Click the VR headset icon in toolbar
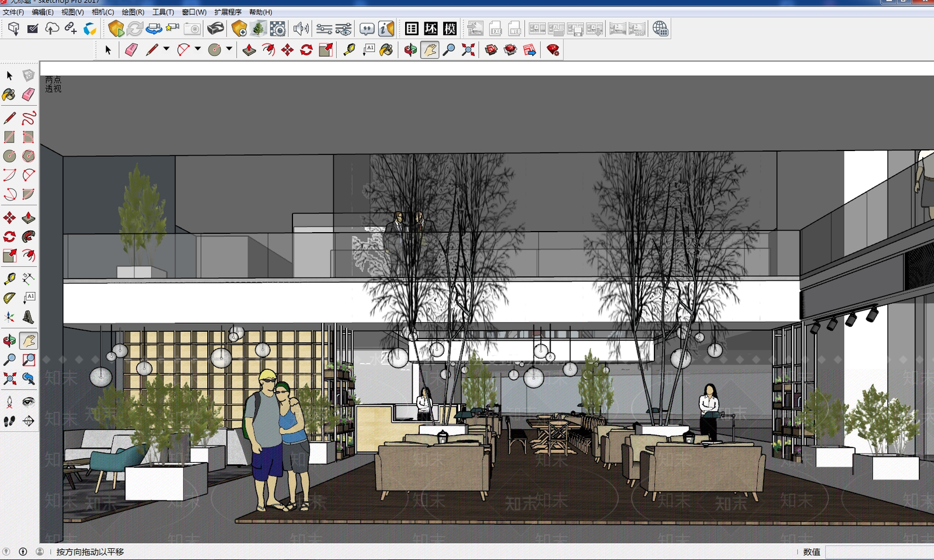Image resolution: width=934 pixels, height=560 pixels. click(215, 29)
